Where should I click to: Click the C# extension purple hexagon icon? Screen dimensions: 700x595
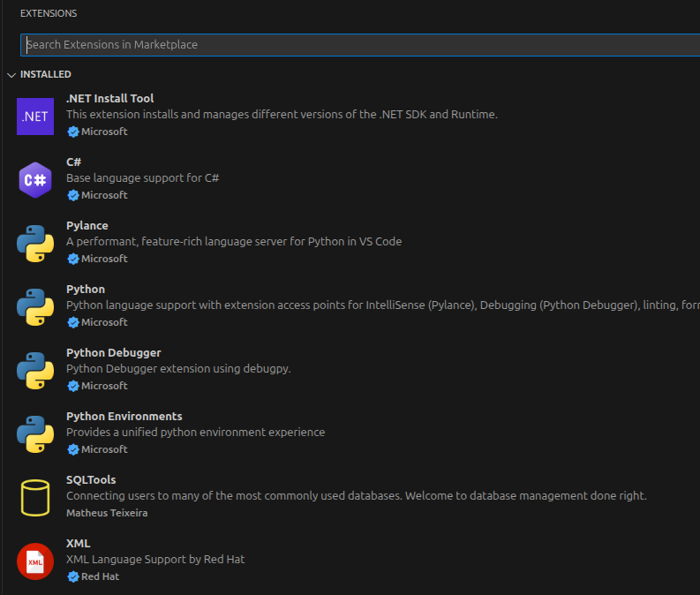[35, 180]
